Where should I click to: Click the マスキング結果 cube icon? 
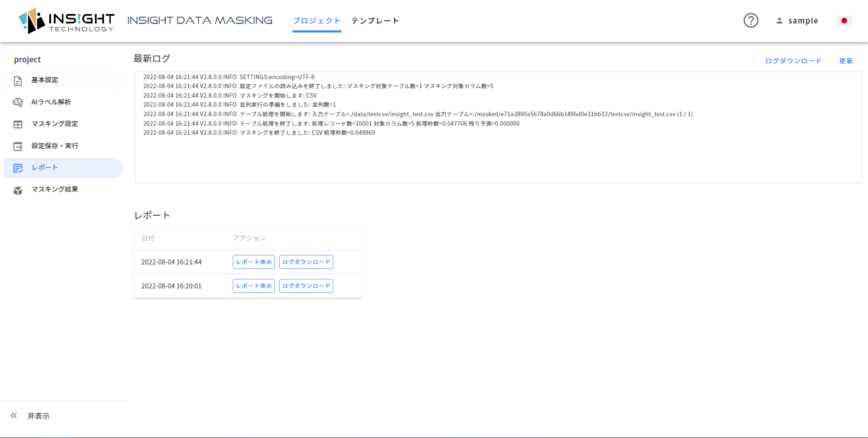pos(18,190)
